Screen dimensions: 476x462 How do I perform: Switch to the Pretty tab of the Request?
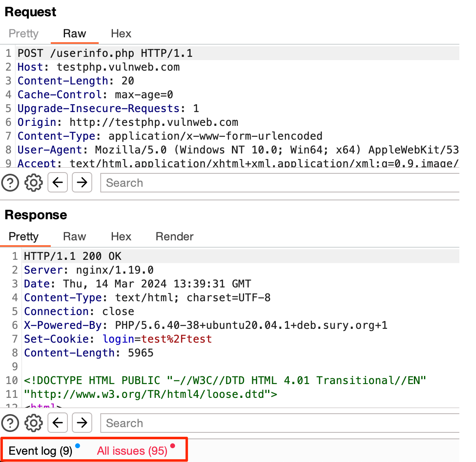[23, 34]
